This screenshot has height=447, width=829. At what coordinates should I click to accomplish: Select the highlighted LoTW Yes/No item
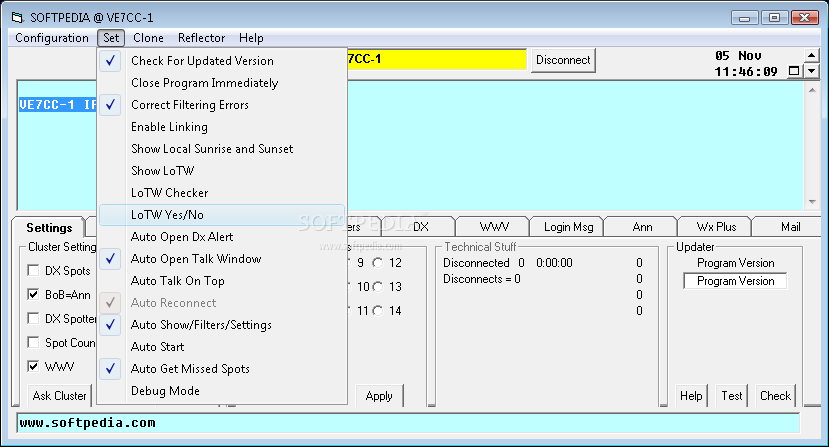point(222,215)
